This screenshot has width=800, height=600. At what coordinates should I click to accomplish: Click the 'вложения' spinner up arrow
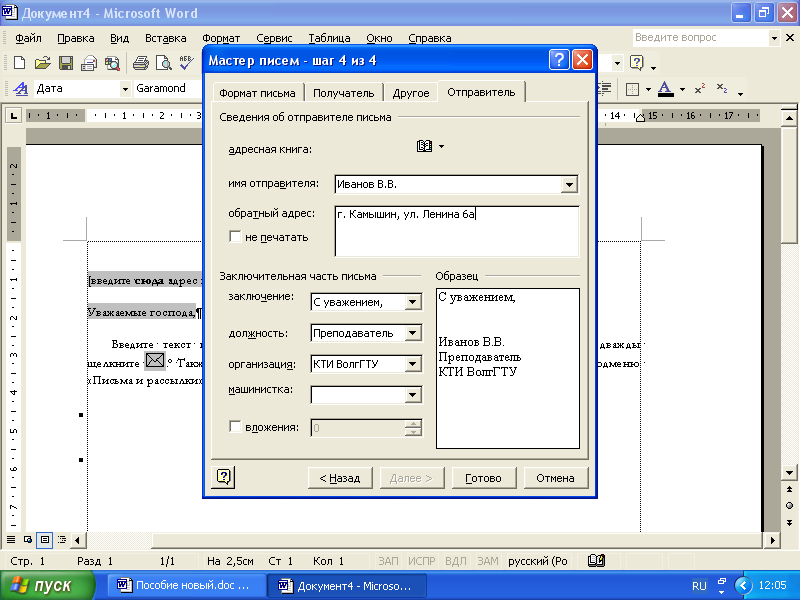point(413,423)
